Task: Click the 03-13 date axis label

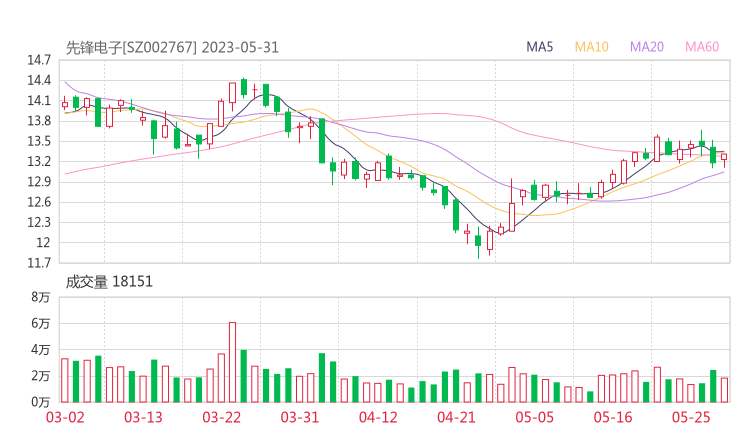Action: 143,417
